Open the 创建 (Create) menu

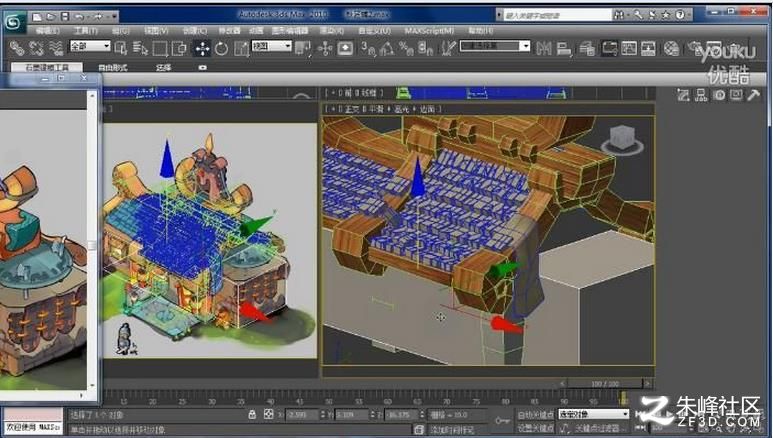[x=195, y=31]
